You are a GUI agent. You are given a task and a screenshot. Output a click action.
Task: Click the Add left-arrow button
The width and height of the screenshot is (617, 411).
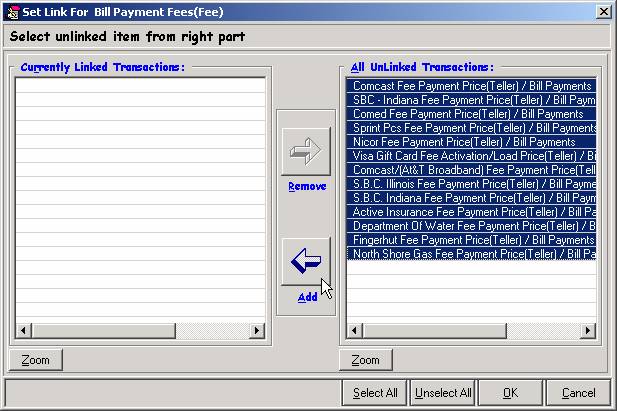click(306, 261)
